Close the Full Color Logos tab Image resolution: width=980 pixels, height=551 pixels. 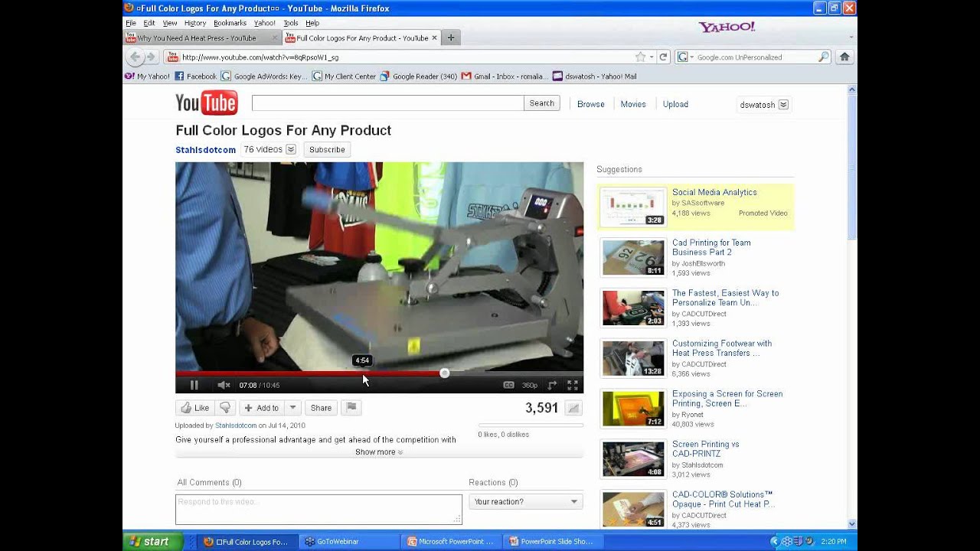click(434, 37)
